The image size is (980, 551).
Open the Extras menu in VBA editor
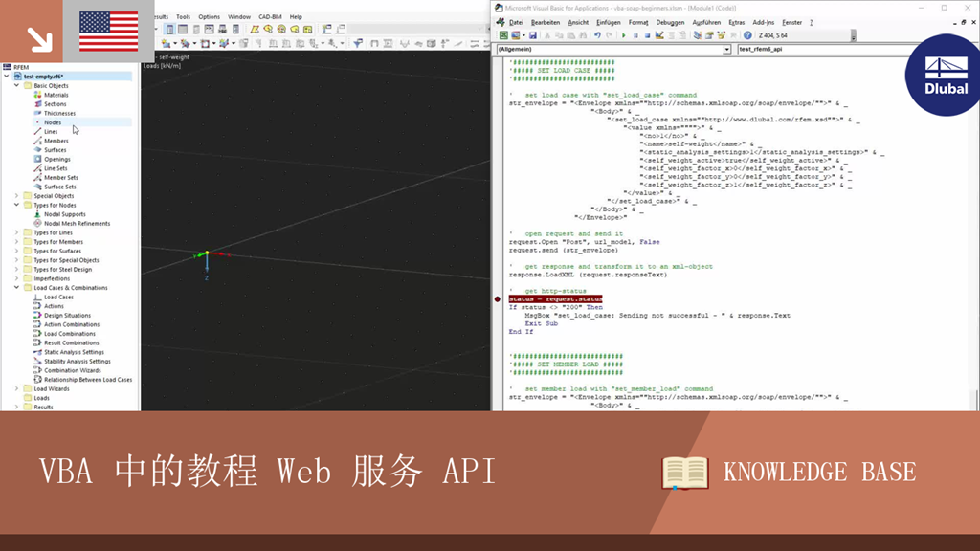point(736,23)
